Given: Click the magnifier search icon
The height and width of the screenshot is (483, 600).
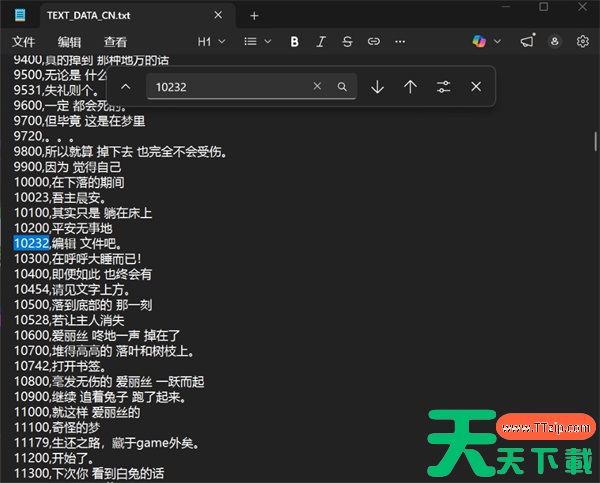Looking at the screenshot, I should tap(342, 87).
